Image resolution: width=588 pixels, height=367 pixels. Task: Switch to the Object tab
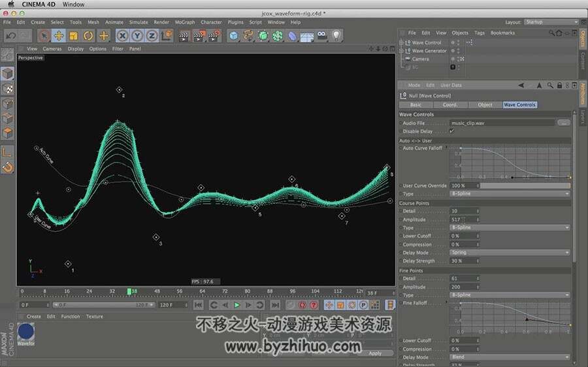pyautogui.click(x=485, y=105)
